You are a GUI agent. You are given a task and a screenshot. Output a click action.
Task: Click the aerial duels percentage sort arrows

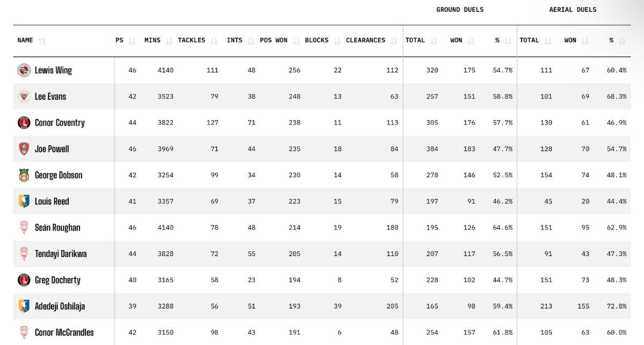[x=622, y=41]
